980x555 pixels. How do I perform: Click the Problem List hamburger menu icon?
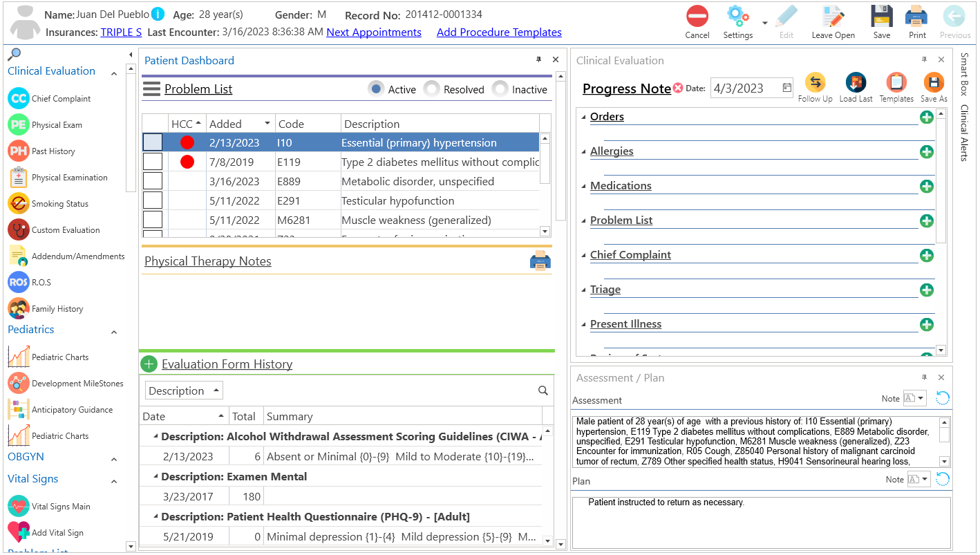tap(151, 88)
